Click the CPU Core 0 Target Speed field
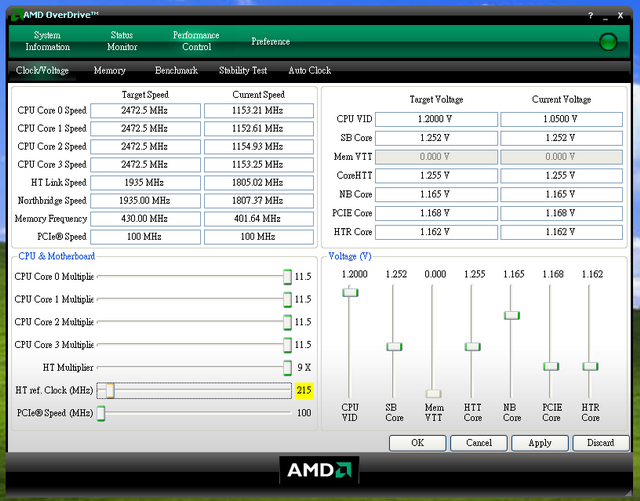Screen dimensions: 640x501 click(x=145, y=111)
